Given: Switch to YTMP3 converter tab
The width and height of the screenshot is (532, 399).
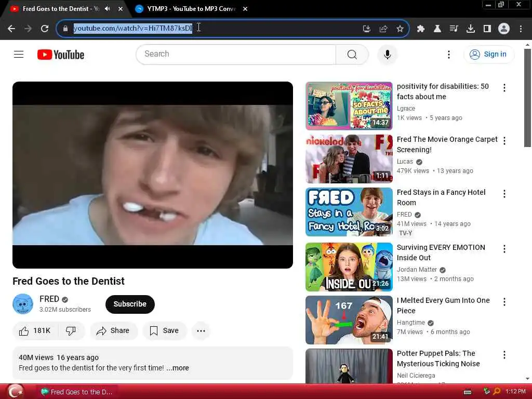Looking at the screenshot, I should [x=190, y=9].
